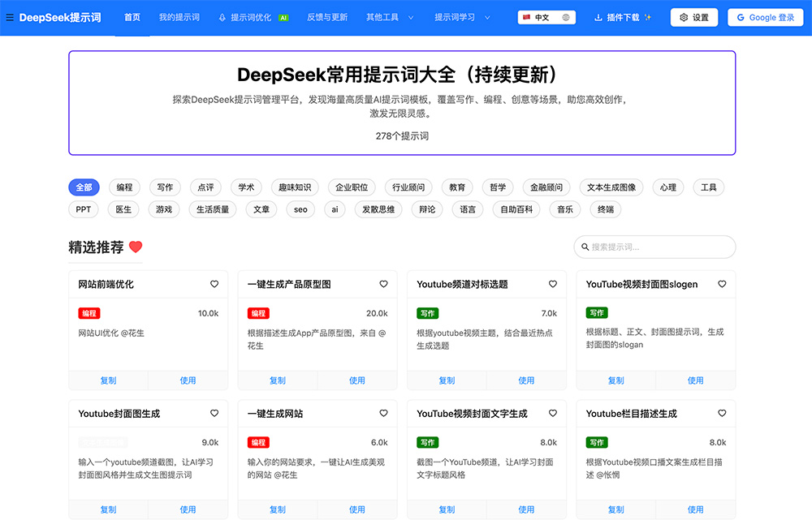Favorite the Youtube频道对标选题 prompt card

tap(552, 284)
